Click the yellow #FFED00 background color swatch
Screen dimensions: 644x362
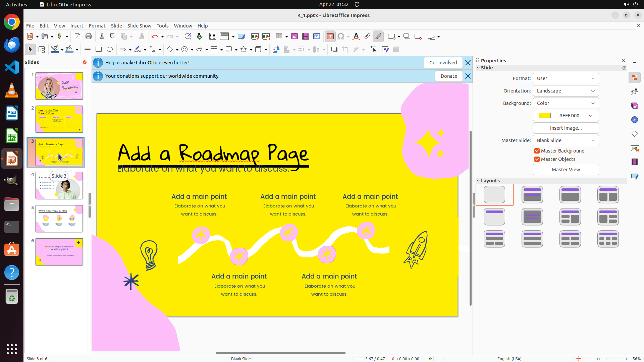point(545,116)
